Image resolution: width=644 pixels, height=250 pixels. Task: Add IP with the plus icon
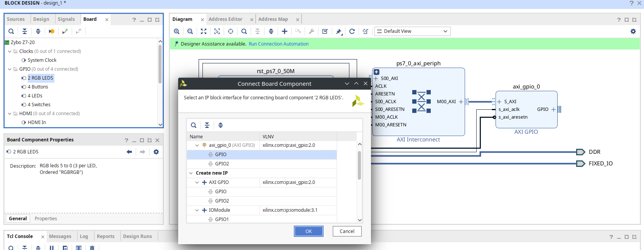[285, 31]
